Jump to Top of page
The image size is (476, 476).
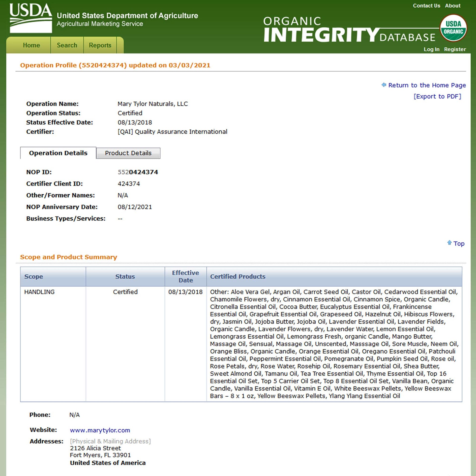click(x=459, y=243)
